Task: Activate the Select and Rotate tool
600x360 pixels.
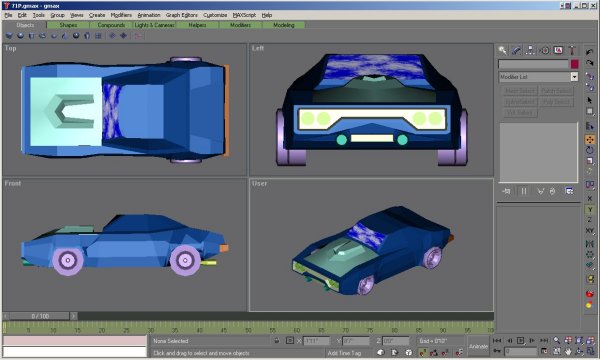Action: pyautogui.click(x=589, y=150)
